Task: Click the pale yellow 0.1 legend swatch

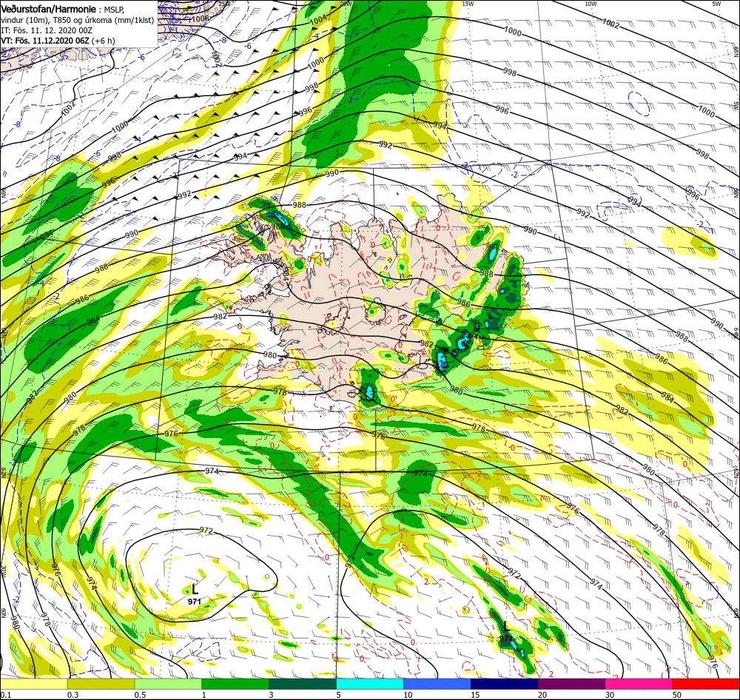Action: (x=33, y=684)
